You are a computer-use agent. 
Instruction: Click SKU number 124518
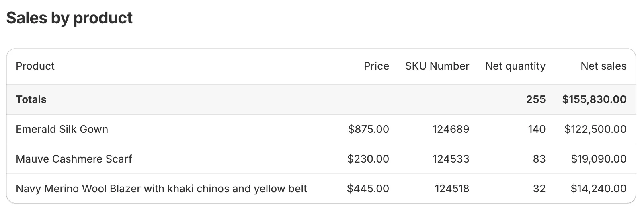coord(451,189)
